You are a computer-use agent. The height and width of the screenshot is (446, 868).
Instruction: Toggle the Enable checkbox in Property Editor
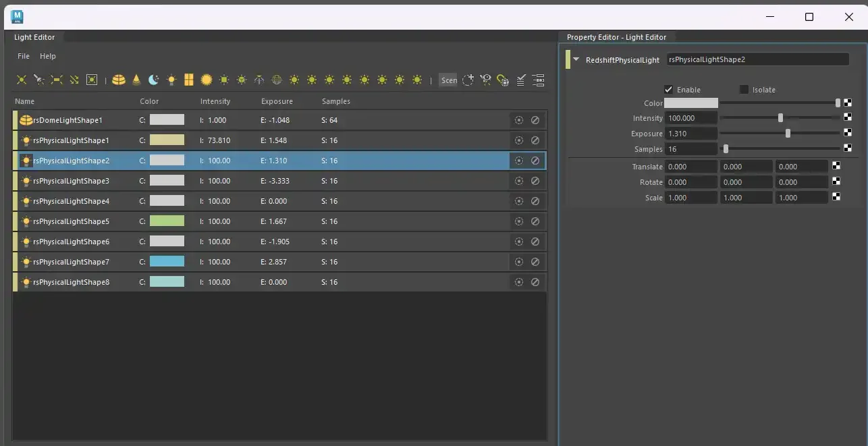click(668, 89)
